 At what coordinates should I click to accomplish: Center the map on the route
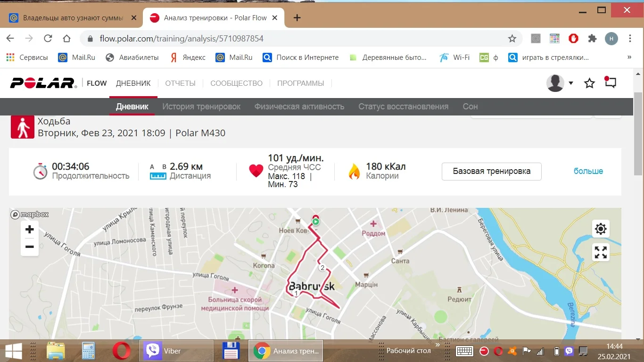click(x=601, y=229)
